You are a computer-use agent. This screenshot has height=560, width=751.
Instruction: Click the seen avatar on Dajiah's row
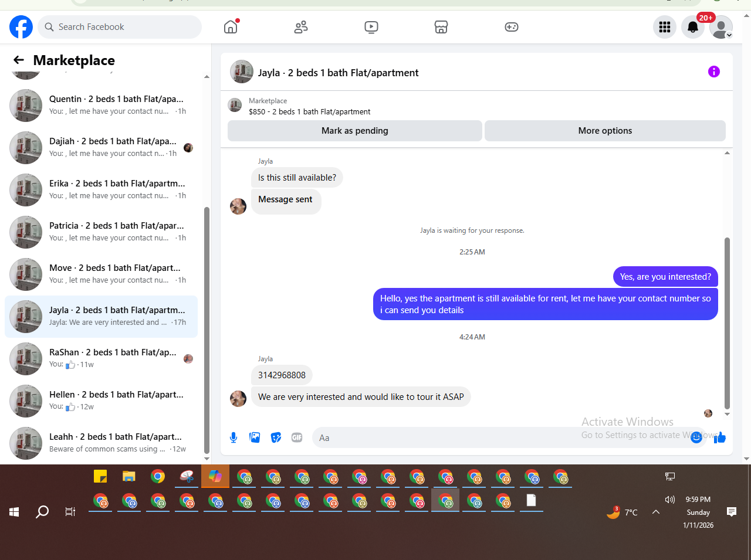pos(188,148)
